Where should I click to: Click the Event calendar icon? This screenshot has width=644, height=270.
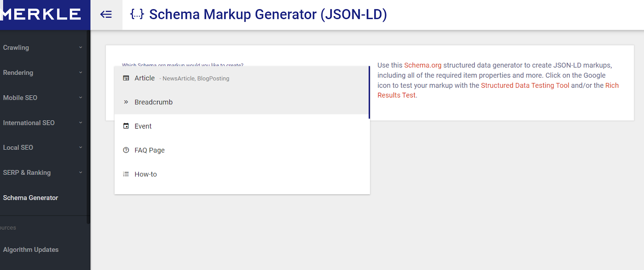pyautogui.click(x=126, y=126)
